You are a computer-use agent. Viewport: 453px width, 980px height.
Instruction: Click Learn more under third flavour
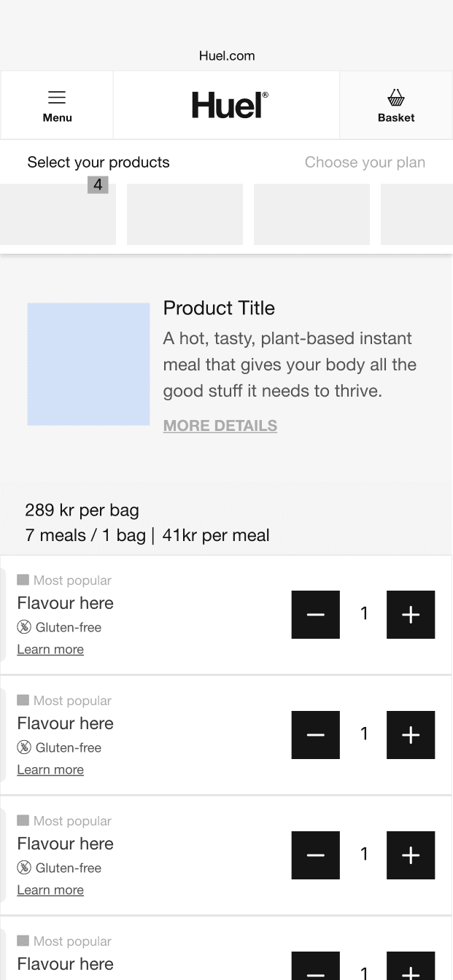pos(50,890)
